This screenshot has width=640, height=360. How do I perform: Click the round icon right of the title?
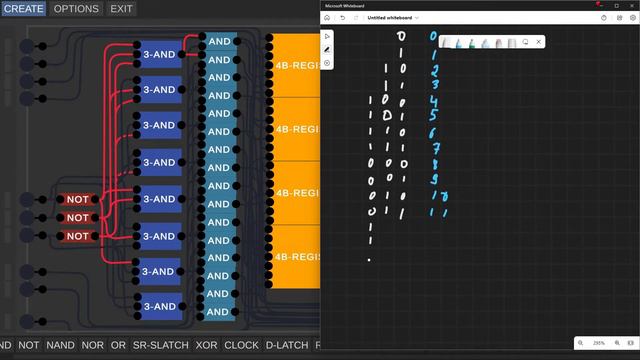point(604,18)
